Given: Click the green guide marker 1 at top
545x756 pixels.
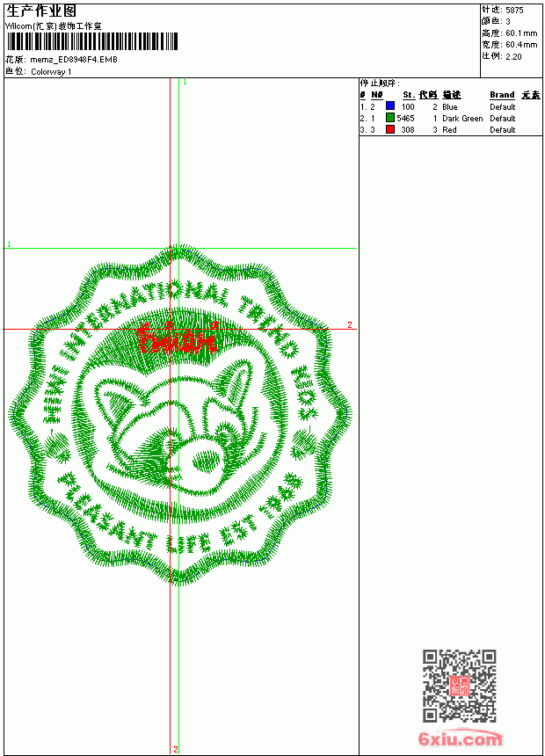Looking at the screenshot, I should click(185, 83).
